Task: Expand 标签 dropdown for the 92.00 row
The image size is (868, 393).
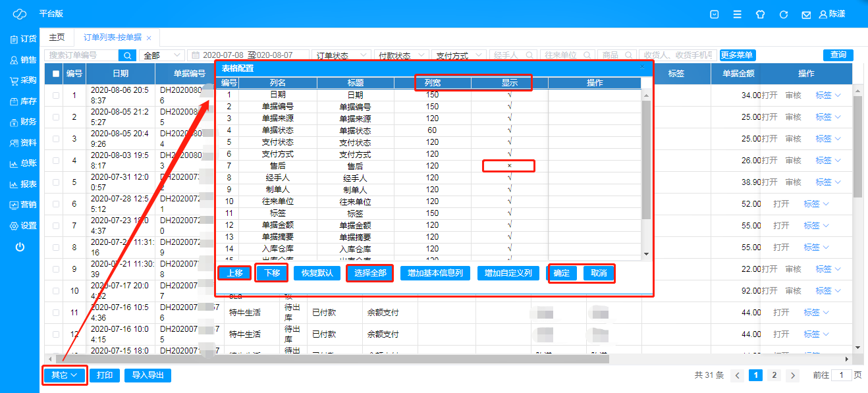Action: pyautogui.click(x=828, y=291)
